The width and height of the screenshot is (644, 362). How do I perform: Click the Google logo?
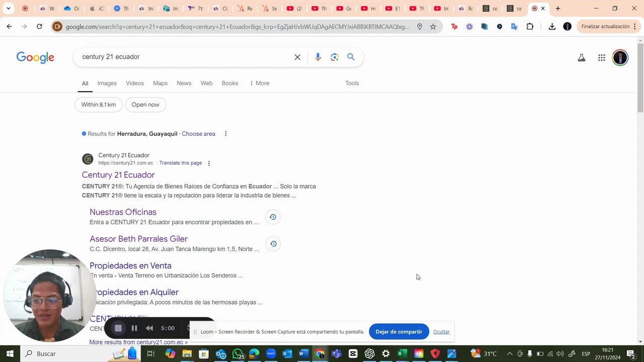[x=35, y=57]
